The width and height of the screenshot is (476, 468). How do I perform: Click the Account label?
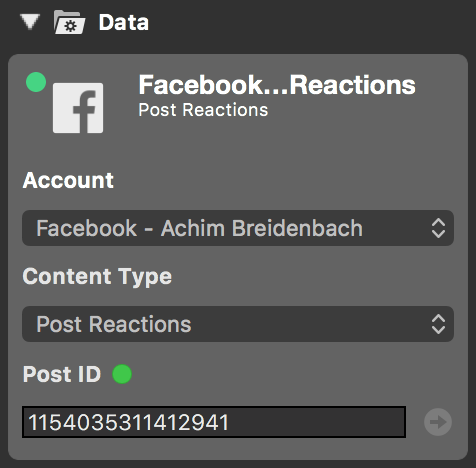[x=68, y=181]
